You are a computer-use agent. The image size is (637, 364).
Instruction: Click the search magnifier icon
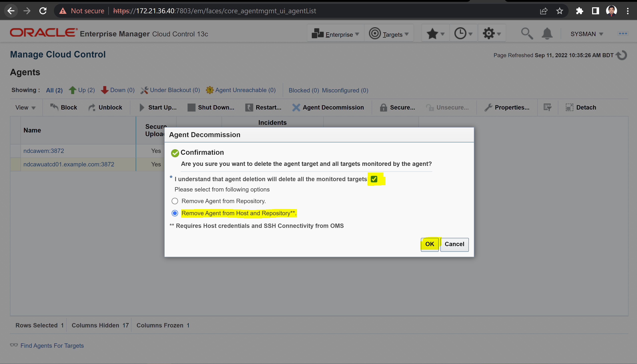(x=527, y=34)
